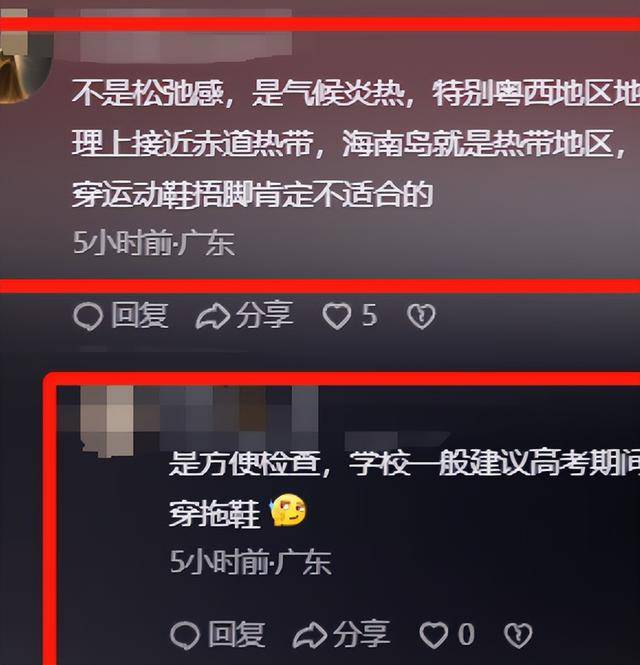Open the pixelated avatar of second commenter
Viewport: 640px width, 665px height.
tap(107, 420)
